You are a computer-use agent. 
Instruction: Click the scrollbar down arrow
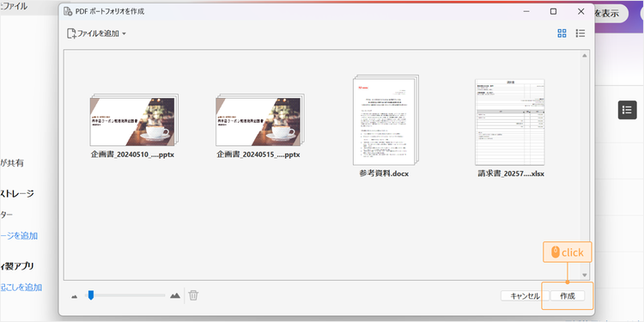coord(585,275)
